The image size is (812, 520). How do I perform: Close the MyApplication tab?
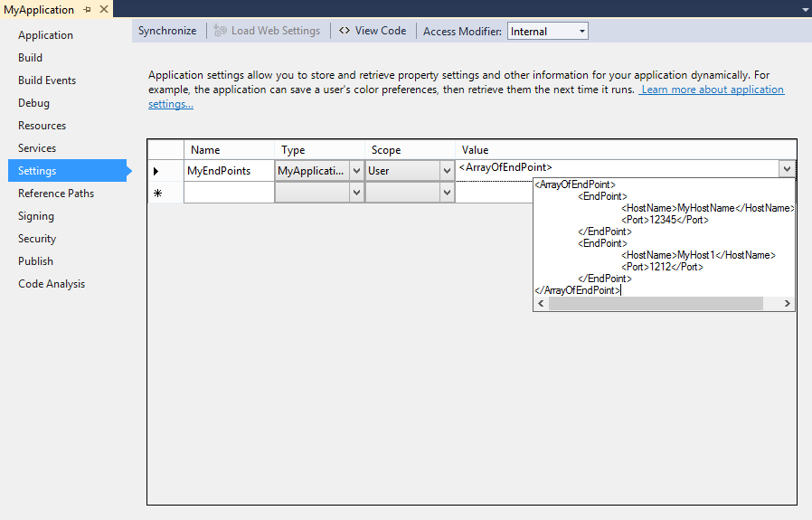pyautogui.click(x=104, y=9)
